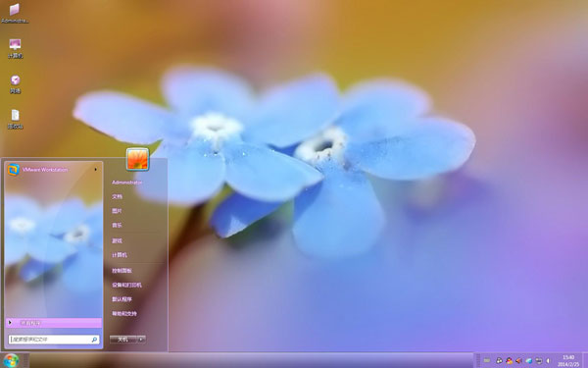Open the Administrator folder desktop icon
Viewport: 588px width, 368px height.
click(15, 13)
